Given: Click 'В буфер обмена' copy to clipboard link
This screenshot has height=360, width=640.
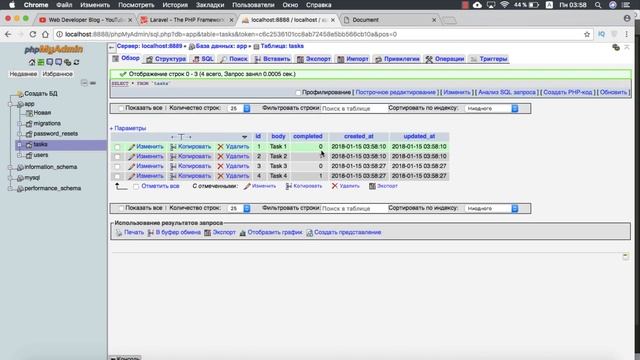Looking at the screenshot, I should (x=178, y=232).
